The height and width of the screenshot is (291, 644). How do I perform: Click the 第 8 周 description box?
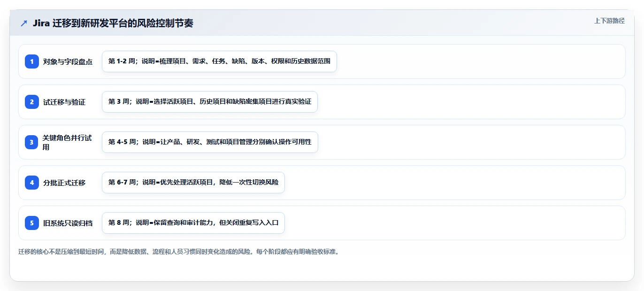tap(193, 223)
